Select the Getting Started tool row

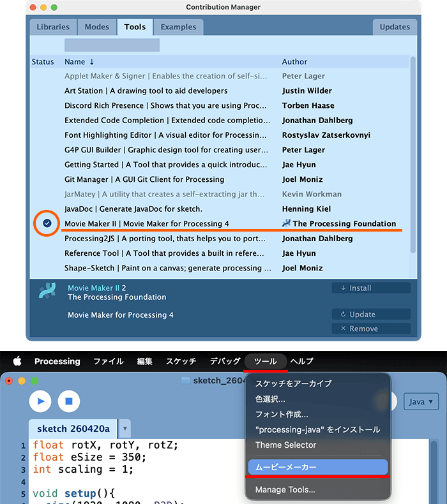point(219,165)
